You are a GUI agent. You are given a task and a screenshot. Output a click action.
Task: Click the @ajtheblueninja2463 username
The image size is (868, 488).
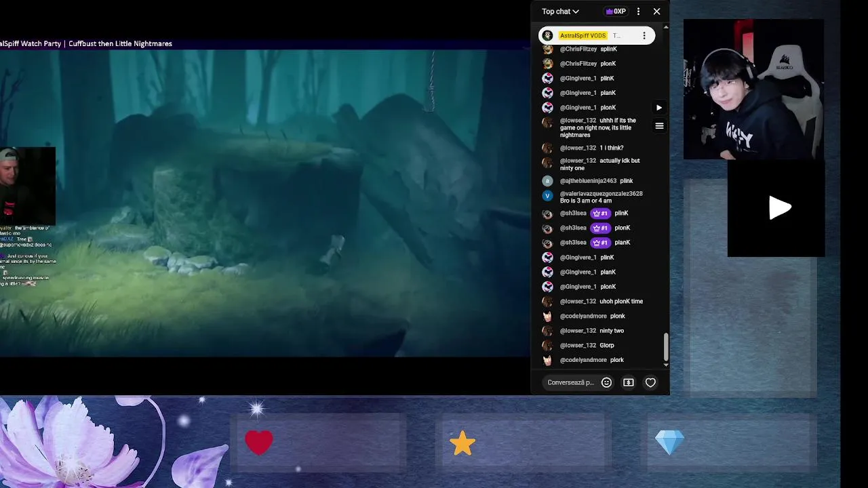588,181
